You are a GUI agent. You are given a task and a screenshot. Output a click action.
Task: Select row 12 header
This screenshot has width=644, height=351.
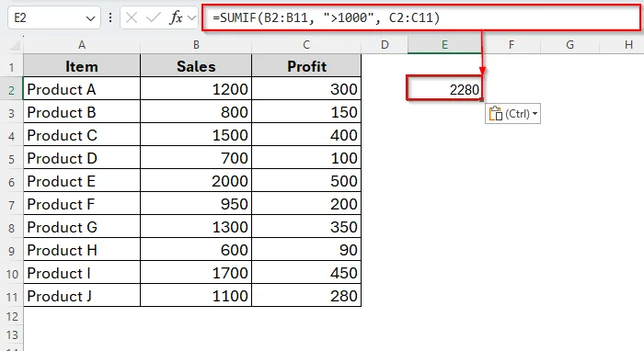pos(11,317)
